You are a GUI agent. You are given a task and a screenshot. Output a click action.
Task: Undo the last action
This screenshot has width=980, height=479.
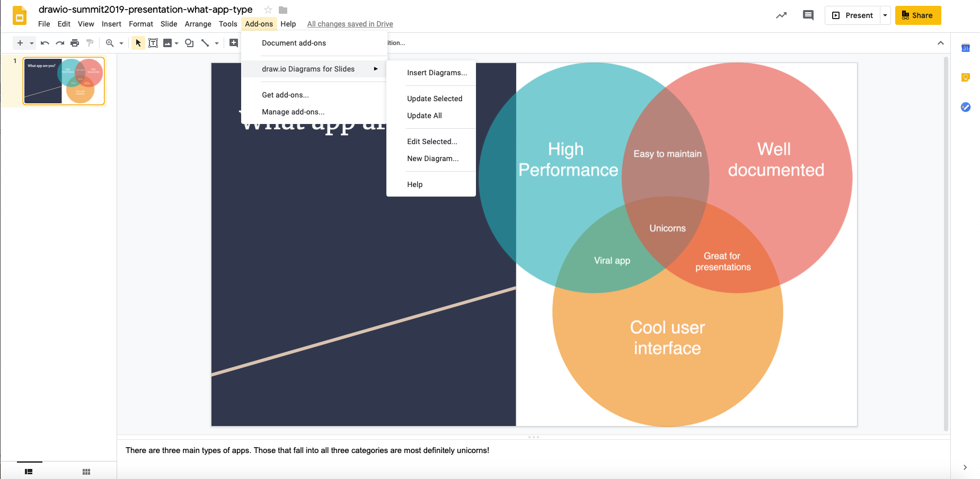[x=45, y=43]
